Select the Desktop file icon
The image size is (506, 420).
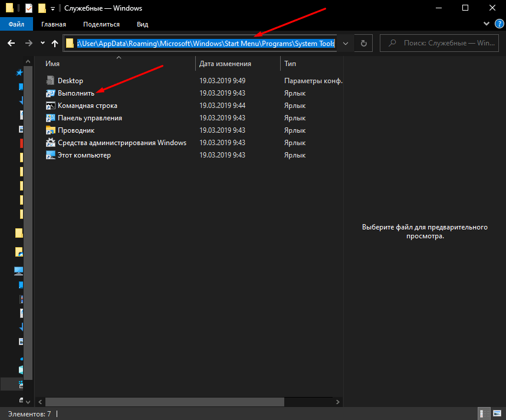pyautogui.click(x=50, y=80)
